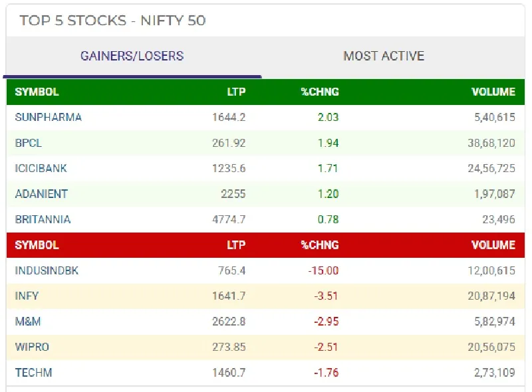This screenshot has height=392, width=532.
Task: Open the ICICIBANK stock link
Action: pyautogui.click(x=41, y=169)
